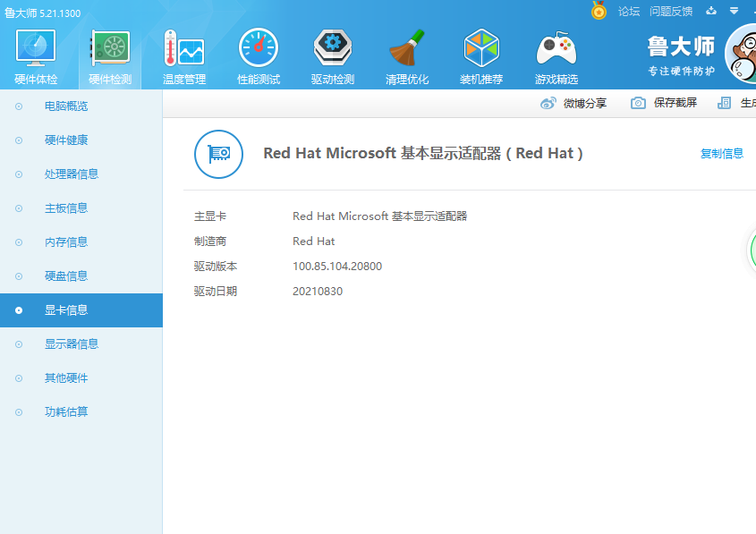Launch the 性能测试 performance test gauge icon
The image size is (756, 534).
coord(259,47)
